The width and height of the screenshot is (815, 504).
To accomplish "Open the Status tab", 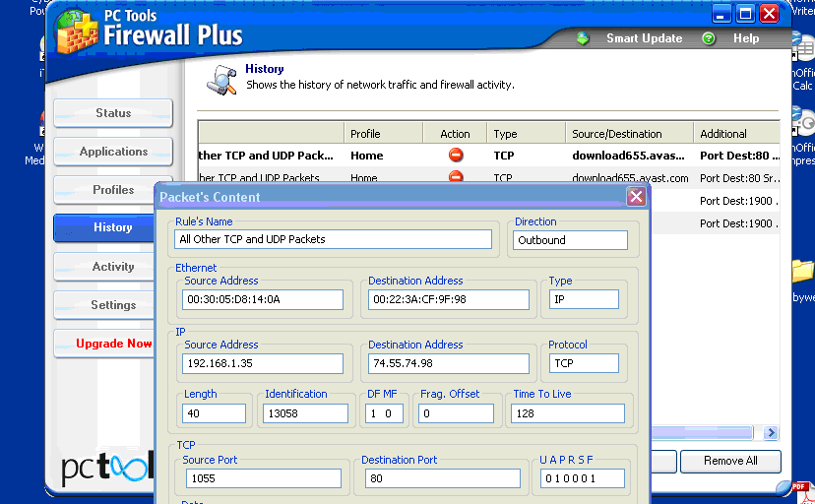I will click(x=113, y=113).
